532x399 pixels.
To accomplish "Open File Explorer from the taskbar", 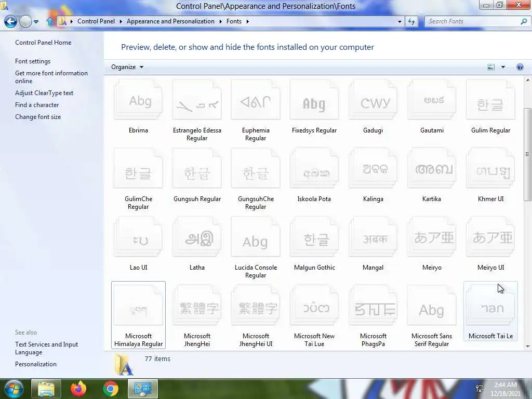I will click(x=46, y=389).
